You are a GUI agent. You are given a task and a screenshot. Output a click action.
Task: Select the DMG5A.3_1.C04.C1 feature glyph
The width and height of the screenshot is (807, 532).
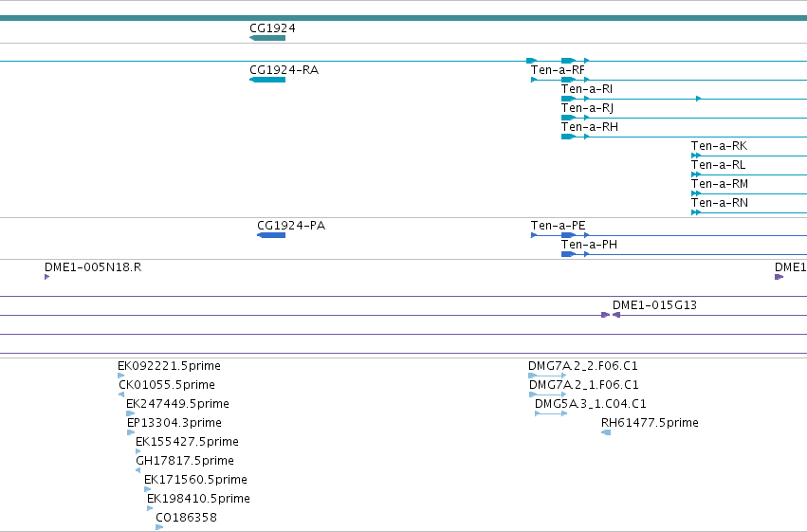551,413
